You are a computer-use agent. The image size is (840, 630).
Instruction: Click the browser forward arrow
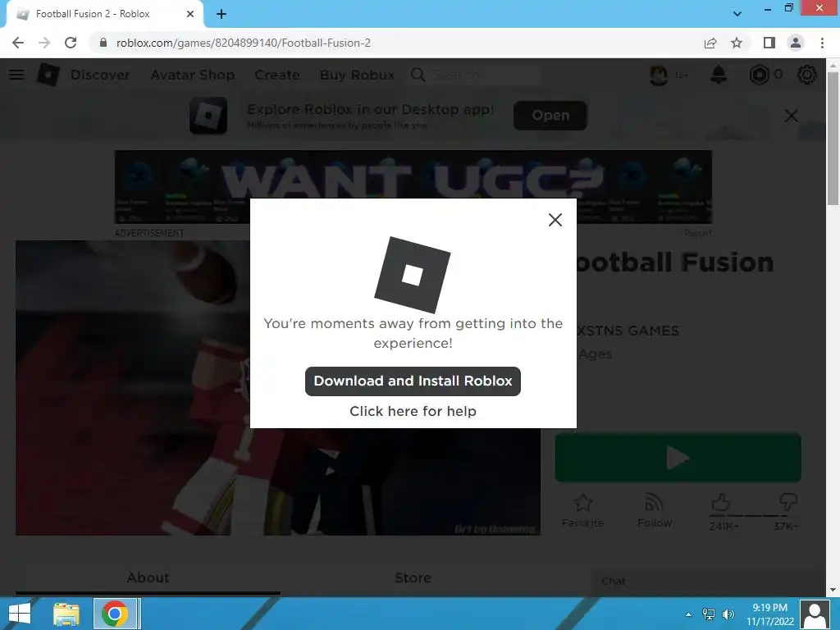[44, 43]
